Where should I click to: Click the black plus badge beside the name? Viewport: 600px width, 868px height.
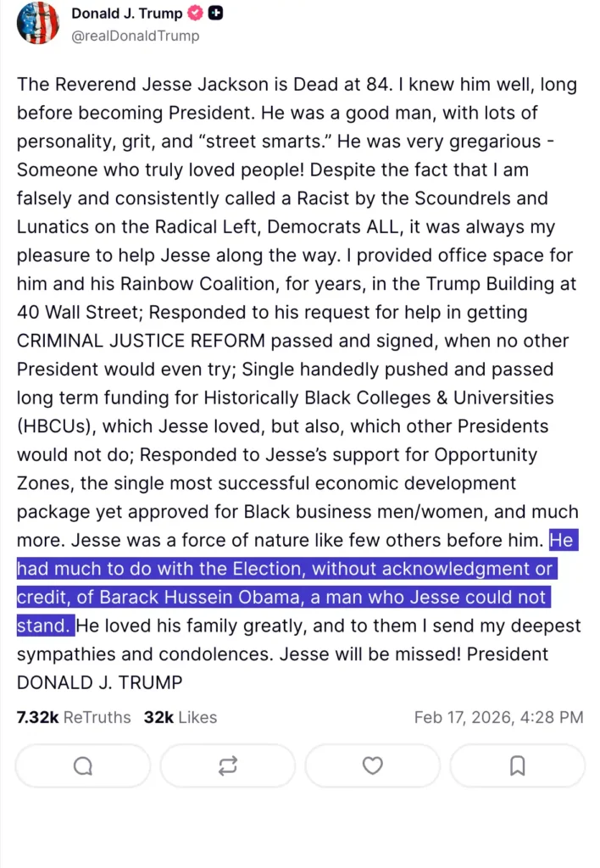(x=216, y=14)
